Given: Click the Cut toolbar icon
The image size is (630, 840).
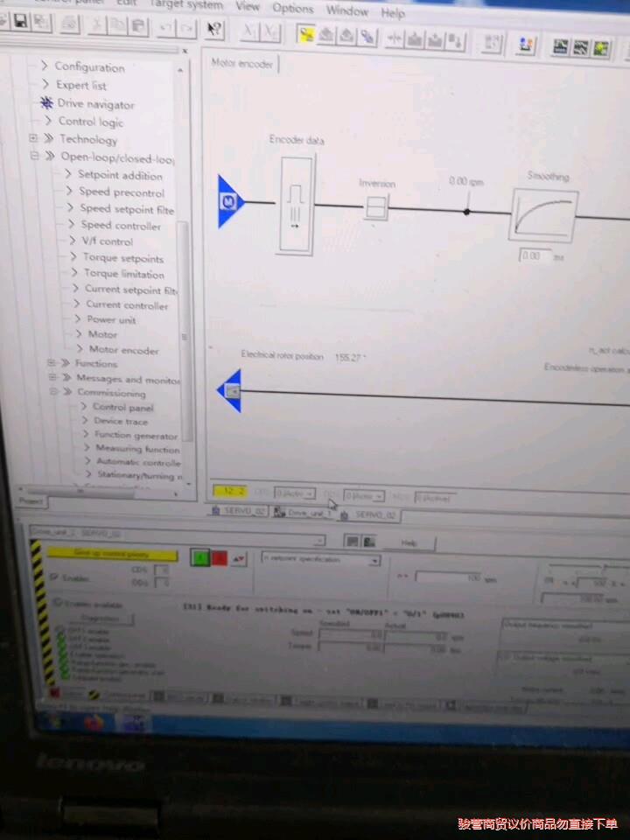Looking at the screenshot, I should pyautogui.click(x=97, y=24).
